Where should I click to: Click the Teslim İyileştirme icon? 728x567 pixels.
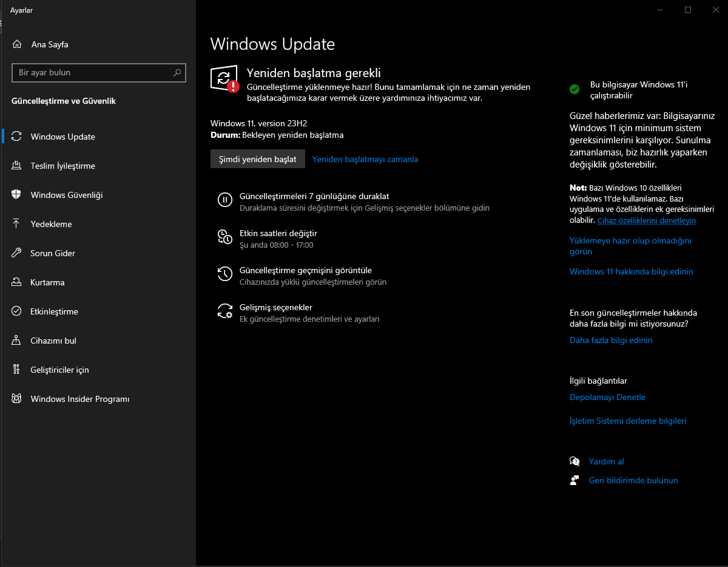pyautogui.click(x=17, y=166)
